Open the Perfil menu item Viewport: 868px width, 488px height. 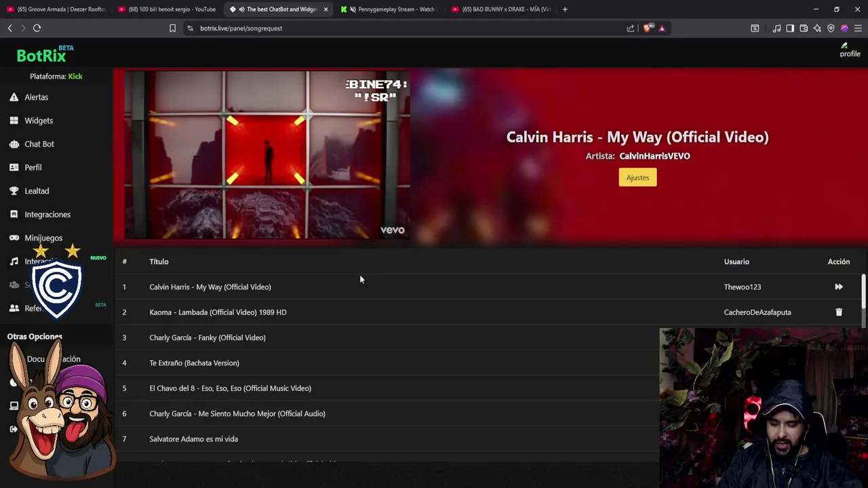[x=33, y=167]
